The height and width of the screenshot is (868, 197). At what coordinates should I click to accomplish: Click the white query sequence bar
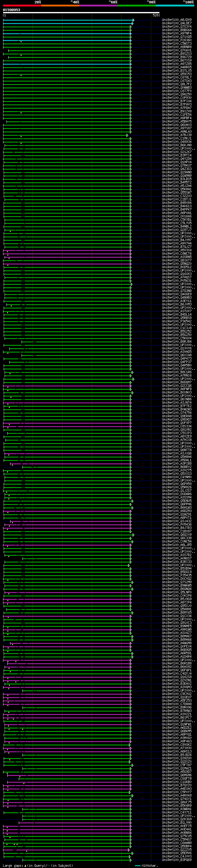[81, 12]
